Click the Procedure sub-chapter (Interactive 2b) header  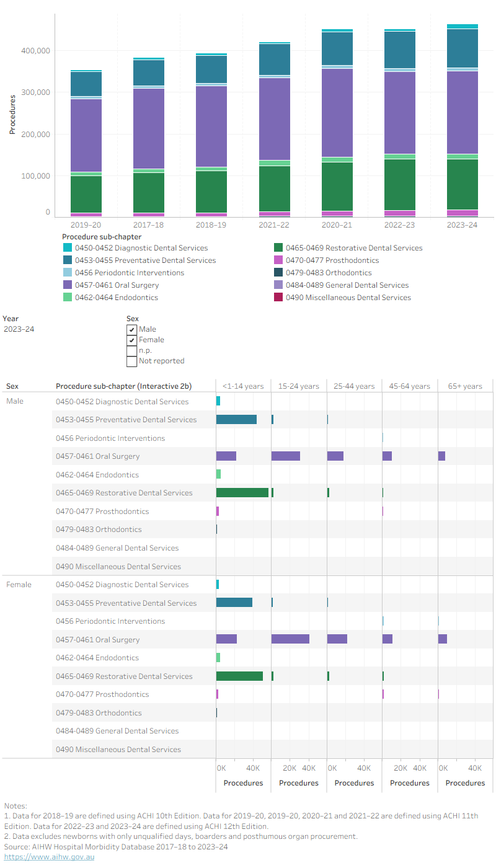[124, 386]
